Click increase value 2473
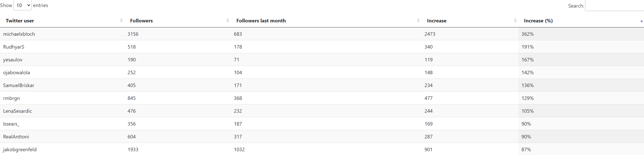The image size is (644, 155). tap(430, 34)
